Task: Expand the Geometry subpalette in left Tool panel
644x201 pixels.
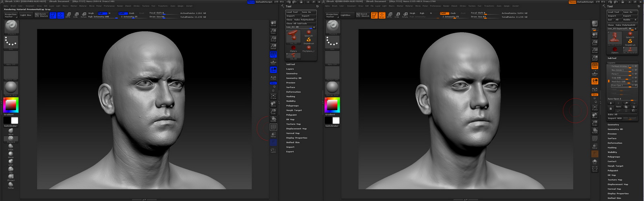Action: click(292, 74)
